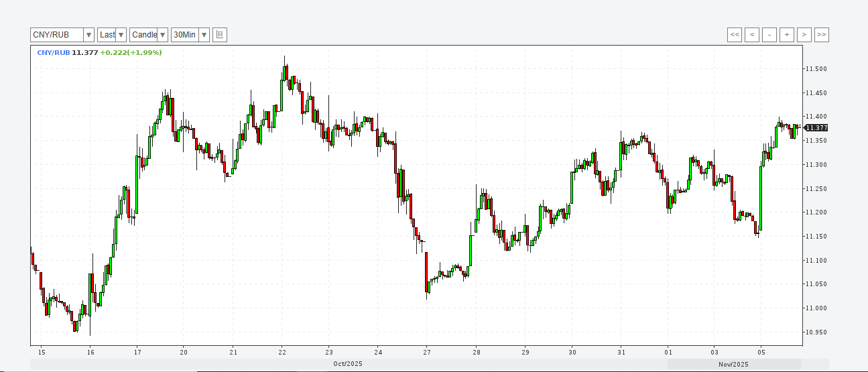The height and width of the screenshot is (372, 868).
Task: Zoom out chart with minus button
Action: [x=769, y=35]
